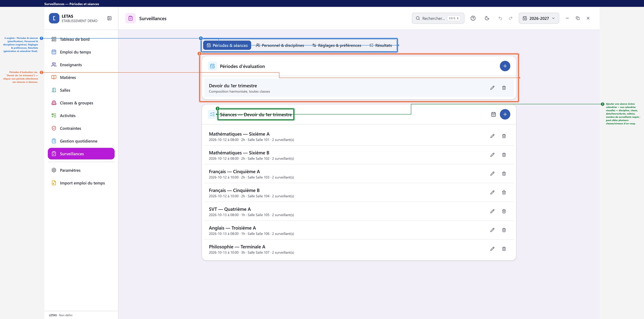Image resolution: width=644 pixels, height=319 pixels.
Task: Switch to Personnel & disciplines tab
Action: pyautogui.click(x=280, y=45)
